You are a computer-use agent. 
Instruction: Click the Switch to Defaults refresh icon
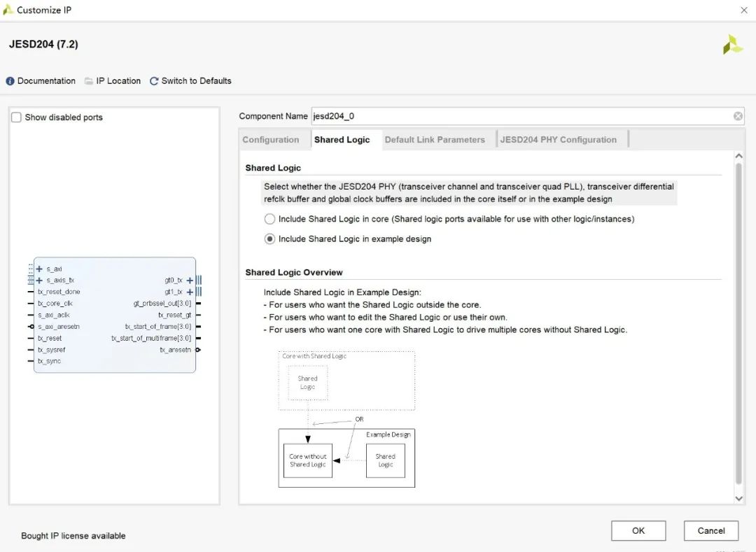(154, 81)
